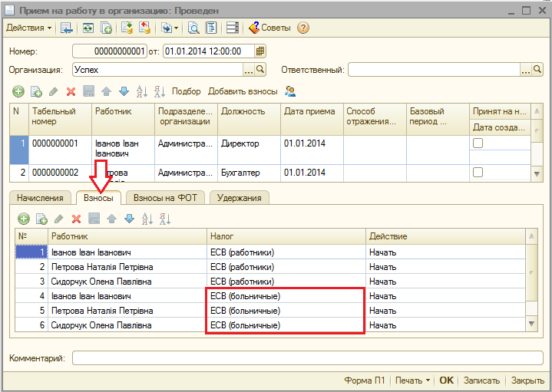Switch to the Взносы tab
The width and height of the screenshot is (552, 392).
[98, 198]
